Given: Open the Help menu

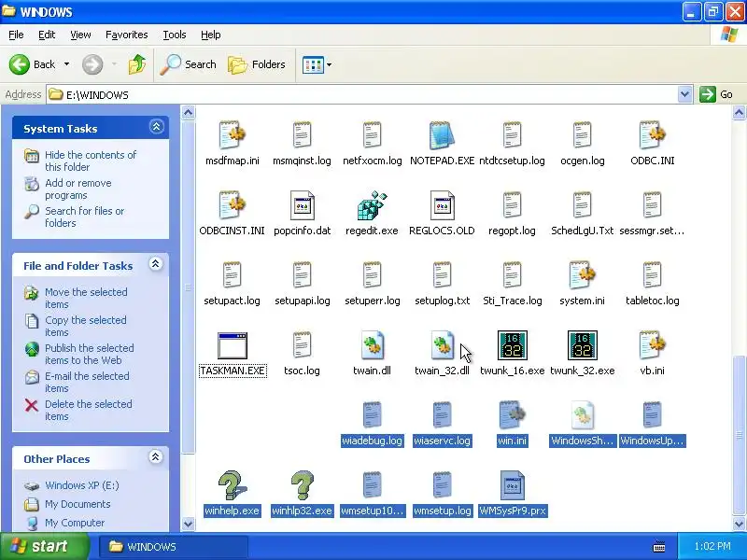Looking at the screenshot, I should (x=211, y=35).
